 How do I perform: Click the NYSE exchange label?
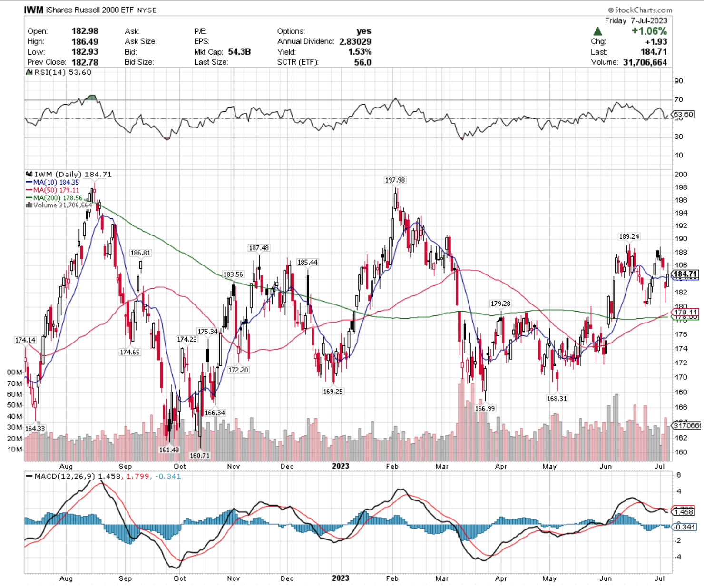coord(147,10)
